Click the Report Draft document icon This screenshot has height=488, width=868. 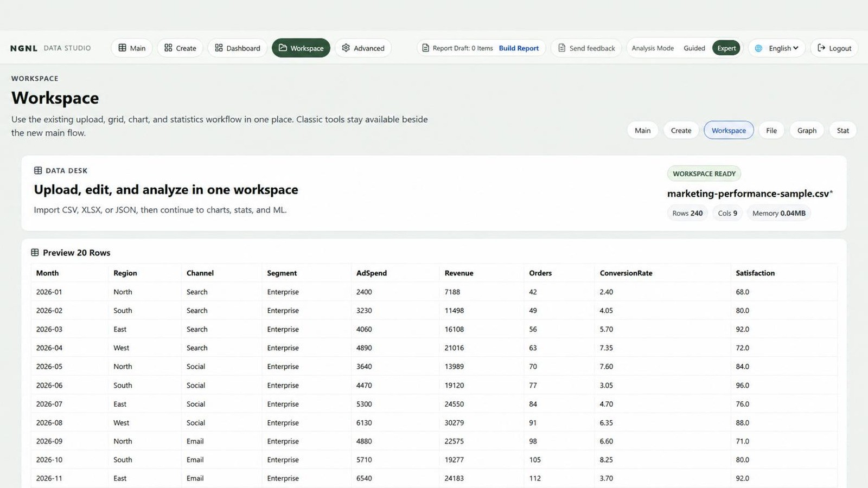[x=426, y=48]
